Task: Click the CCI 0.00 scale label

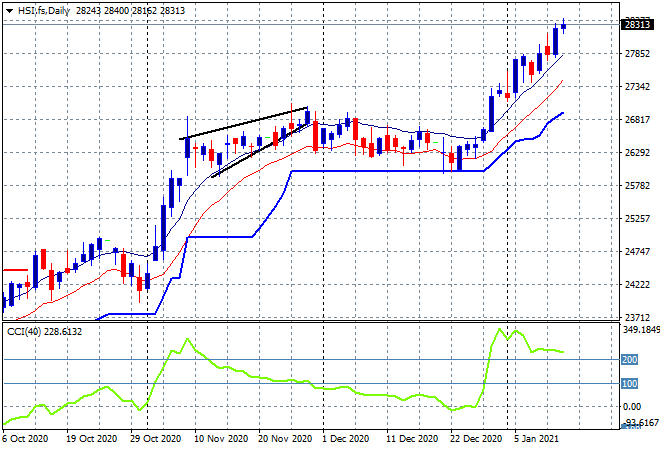Action: point(632,407)
